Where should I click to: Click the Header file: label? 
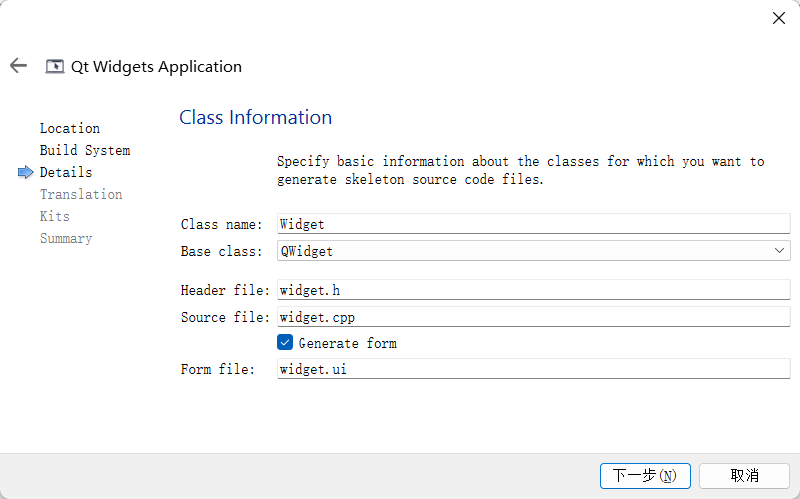coord(225,290)
